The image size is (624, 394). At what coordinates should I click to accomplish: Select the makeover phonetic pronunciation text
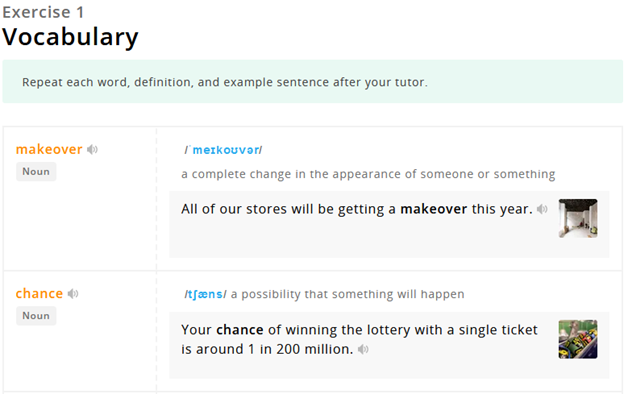pos(223,150)
